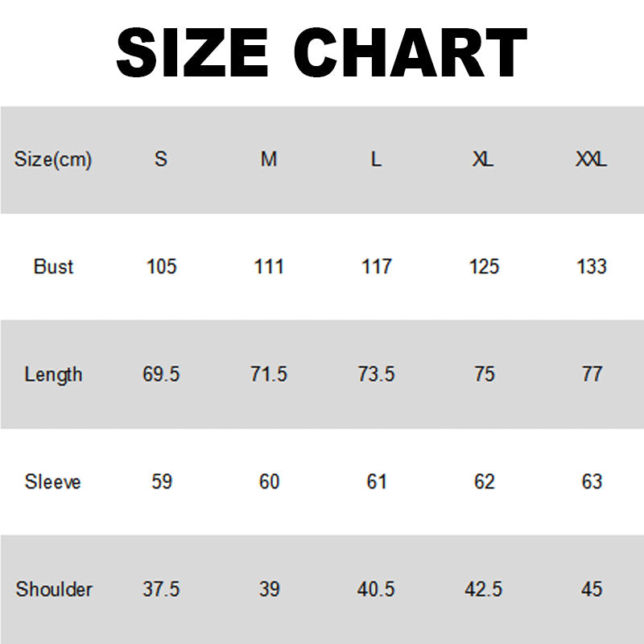The width and height of the screenshot is (644, 644).
Task: Click the XL size column header
Action: [483, 159]
